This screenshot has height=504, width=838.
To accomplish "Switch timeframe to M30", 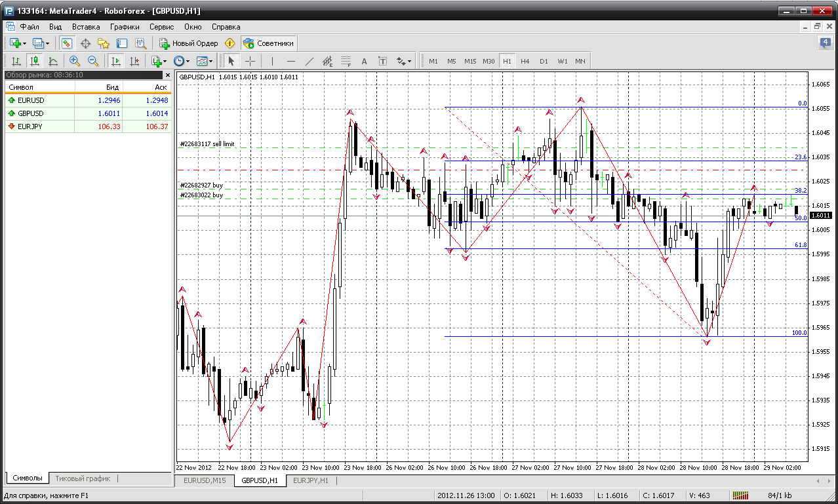I will coord(489,61).
